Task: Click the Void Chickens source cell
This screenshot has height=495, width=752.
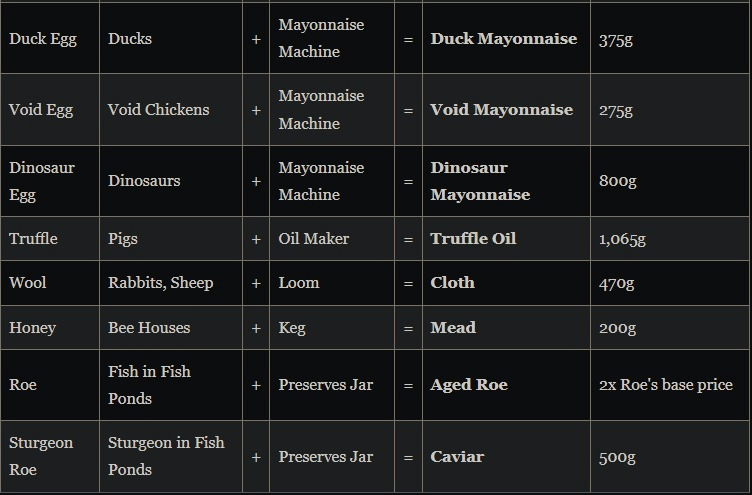Action: [158, 110]
